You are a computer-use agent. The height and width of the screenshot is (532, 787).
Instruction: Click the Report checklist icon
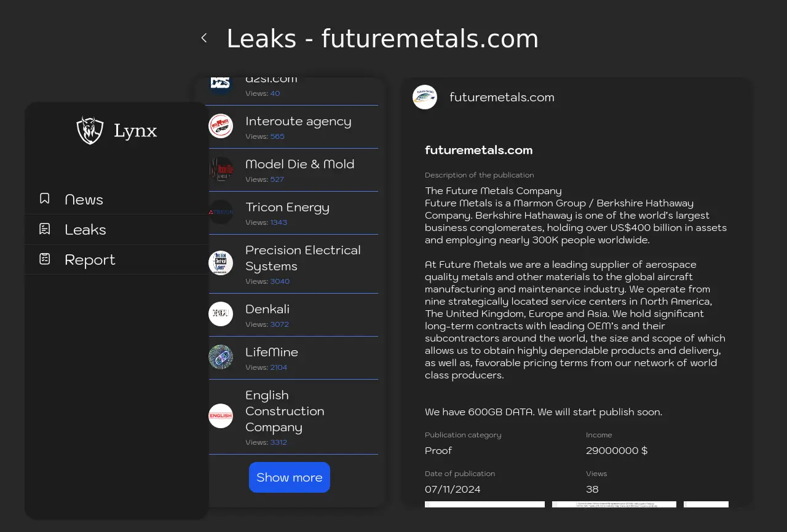click(45, 259)
